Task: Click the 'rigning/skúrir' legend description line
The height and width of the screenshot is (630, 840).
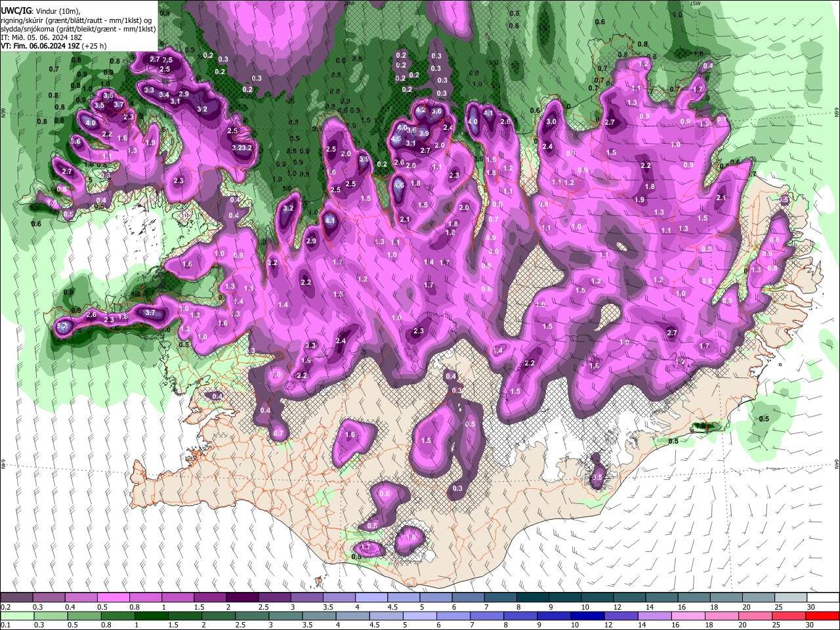Action: coord(76,20)
